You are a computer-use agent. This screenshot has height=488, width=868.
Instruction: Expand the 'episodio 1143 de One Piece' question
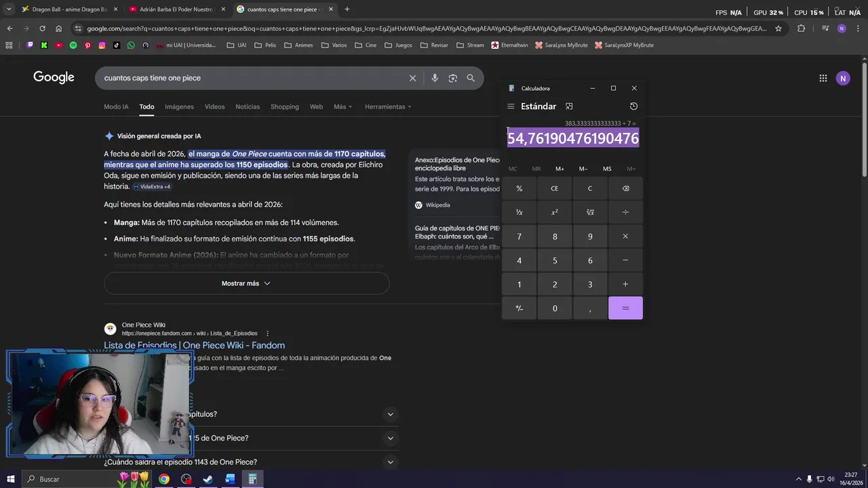tap(251, 462)
